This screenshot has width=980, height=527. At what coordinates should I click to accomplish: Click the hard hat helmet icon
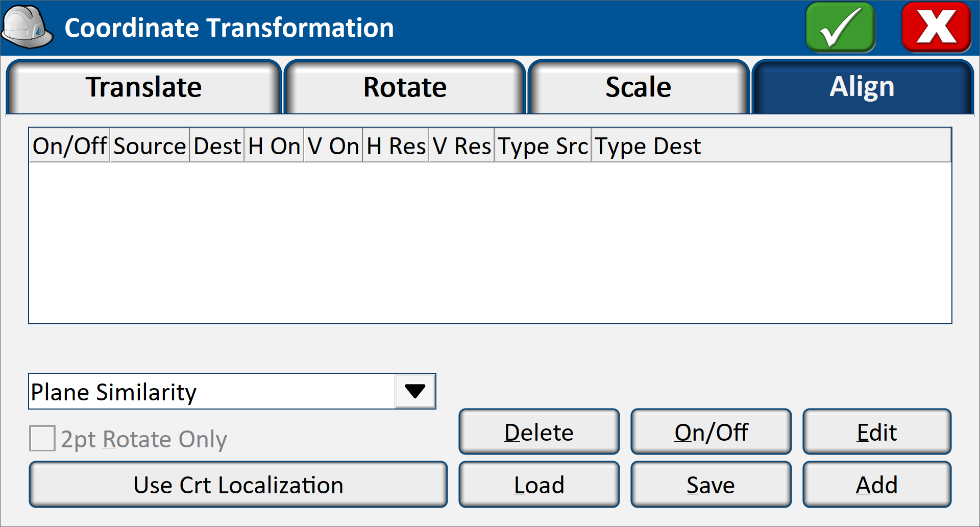coord(28,27)
